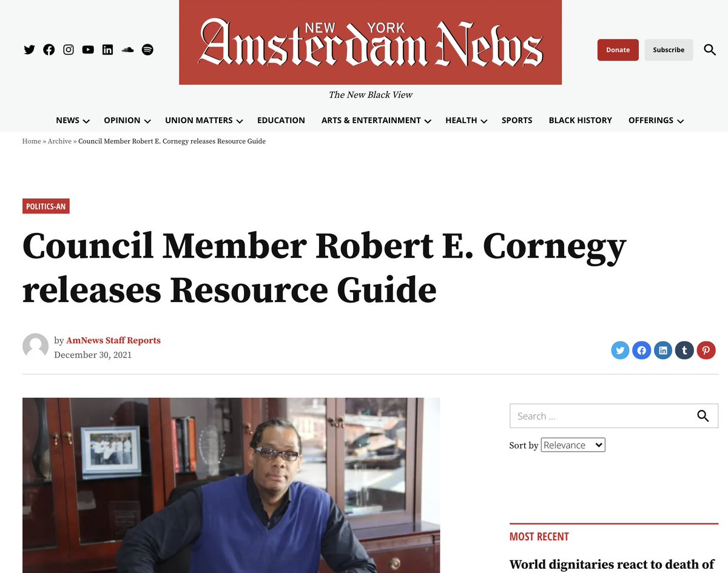Open site search magnifier in header
728x573 pixels.
tap(710, 50)
